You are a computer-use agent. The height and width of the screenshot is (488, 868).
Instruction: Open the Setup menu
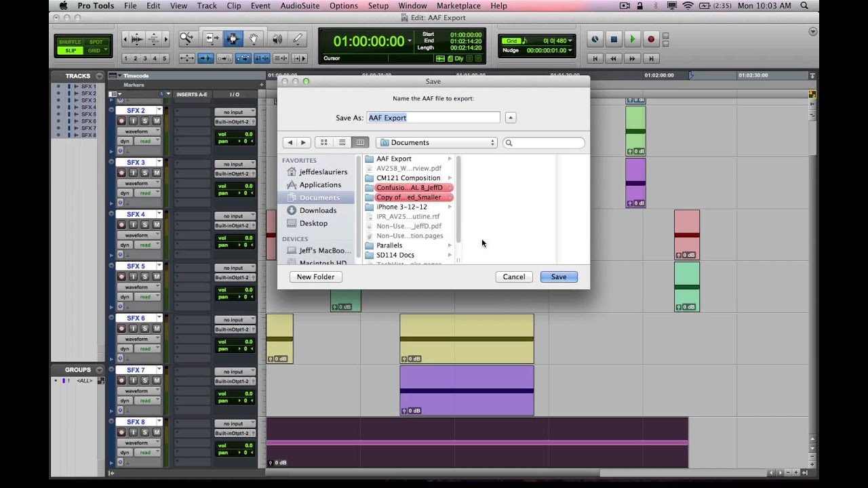coord(378,5)
